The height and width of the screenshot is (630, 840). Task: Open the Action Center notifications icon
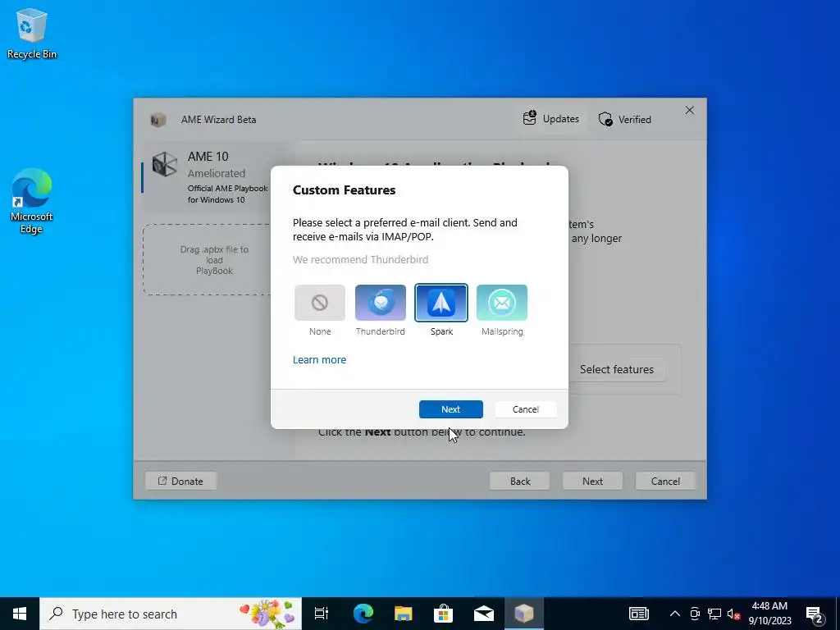[x=815, y=614]
